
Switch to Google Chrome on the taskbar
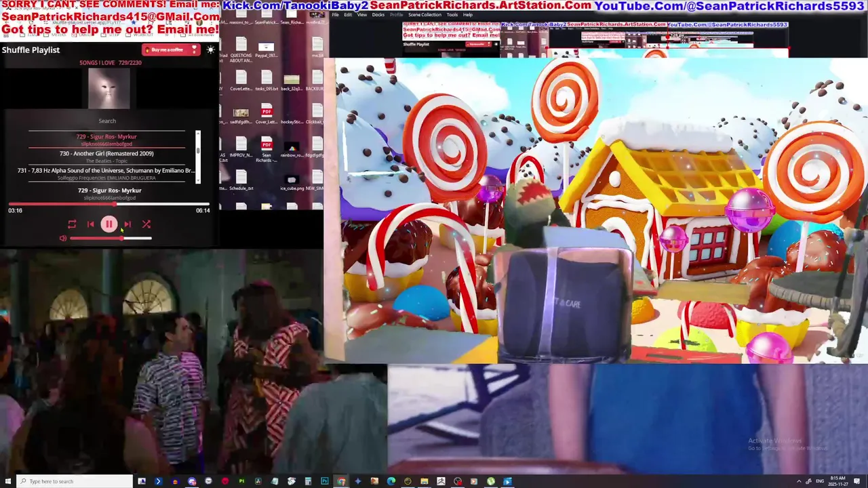pyautogui.click(x=341, y=481)
